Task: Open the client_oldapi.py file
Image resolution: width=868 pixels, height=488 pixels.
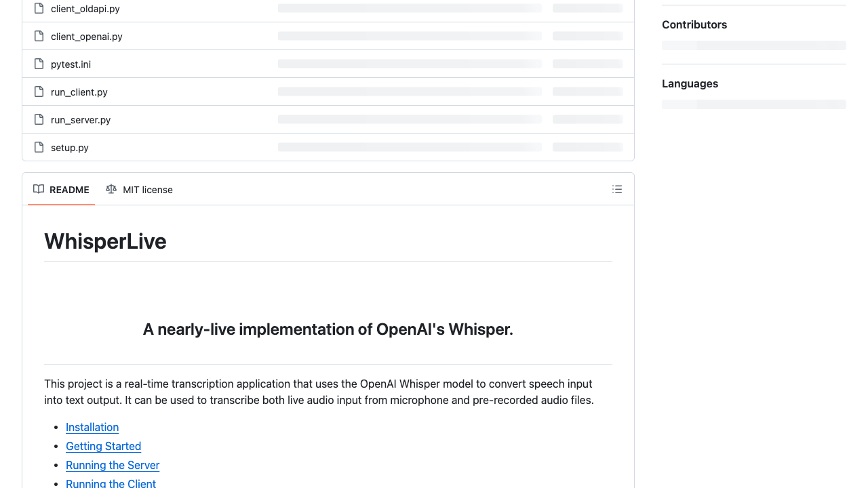Action: (85, 9)
